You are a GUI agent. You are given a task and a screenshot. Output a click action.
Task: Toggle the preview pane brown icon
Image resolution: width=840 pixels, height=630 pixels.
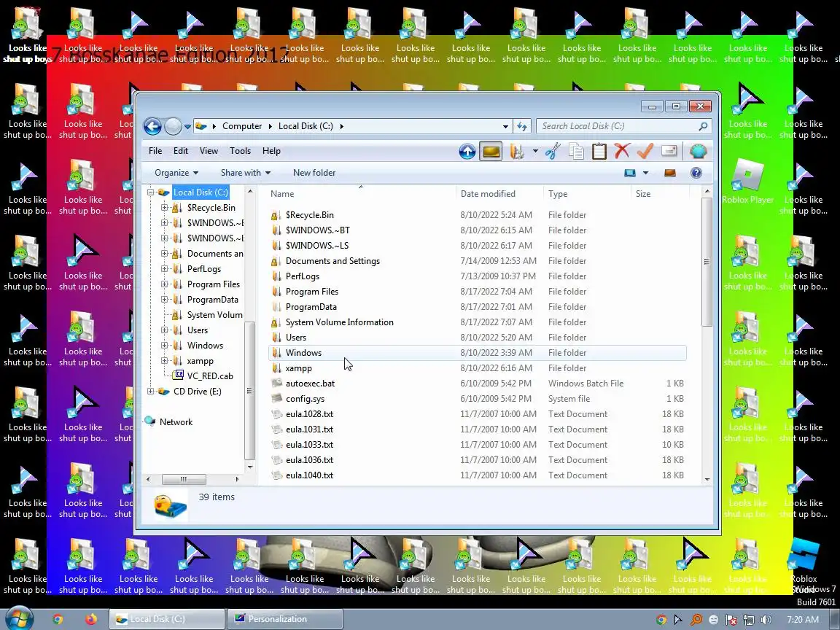670,173
